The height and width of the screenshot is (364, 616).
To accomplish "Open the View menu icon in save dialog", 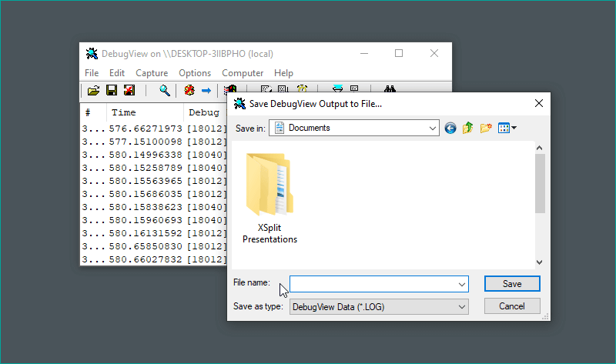I will pos(507,128).
